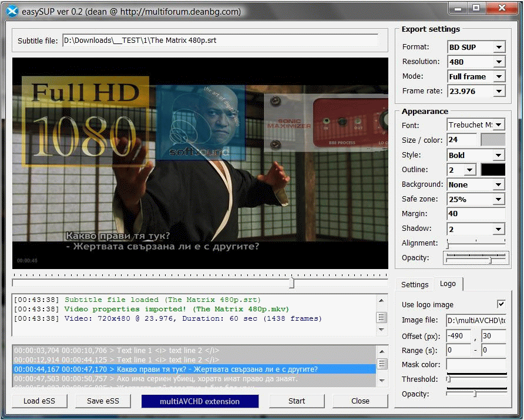The width and height of the screenshot is (524, 420).
Task: Click the Close button at bottom
Action: tap(360, 401)
